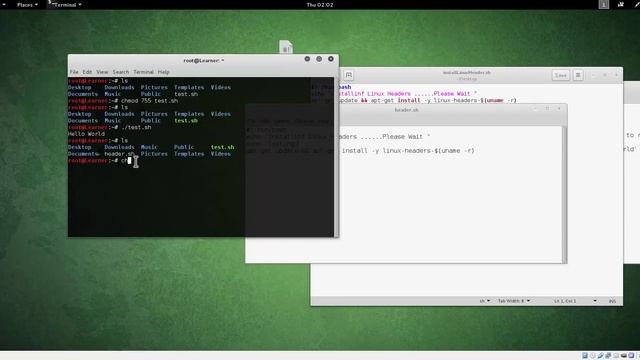Toggle the INS insert mode indicator
Image resolution: width=640 pixels, height=360 pixels.
tap(612, 301)
